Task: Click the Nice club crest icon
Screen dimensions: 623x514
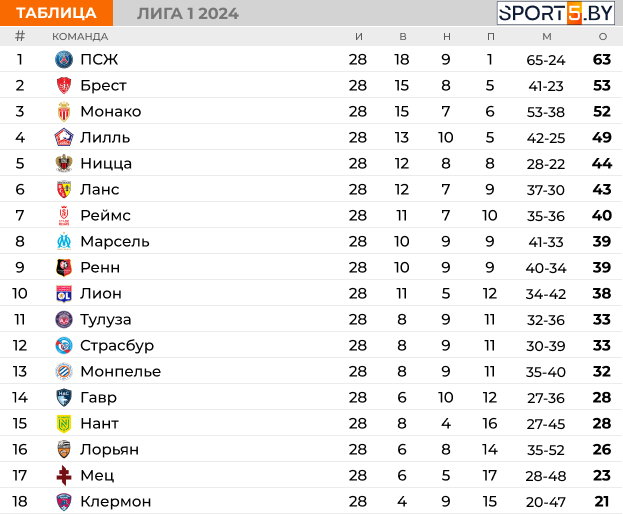Action: (x=64, y=163)
